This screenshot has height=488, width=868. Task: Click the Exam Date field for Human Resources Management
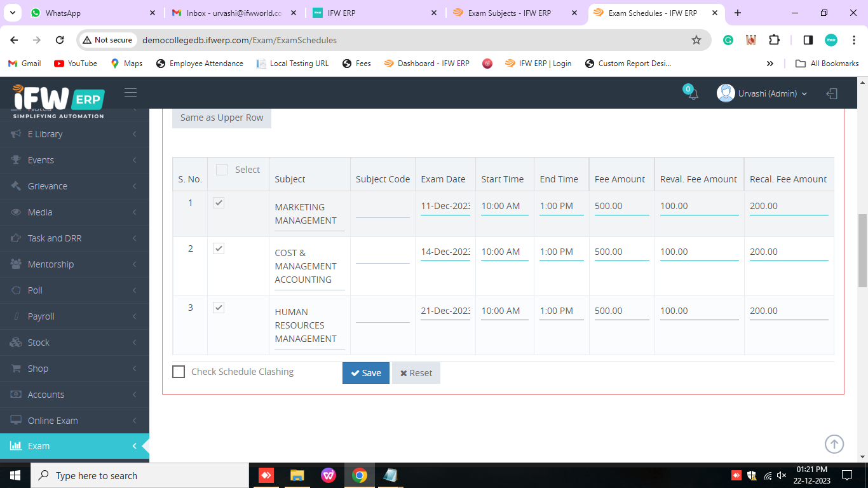click(445, 311)
